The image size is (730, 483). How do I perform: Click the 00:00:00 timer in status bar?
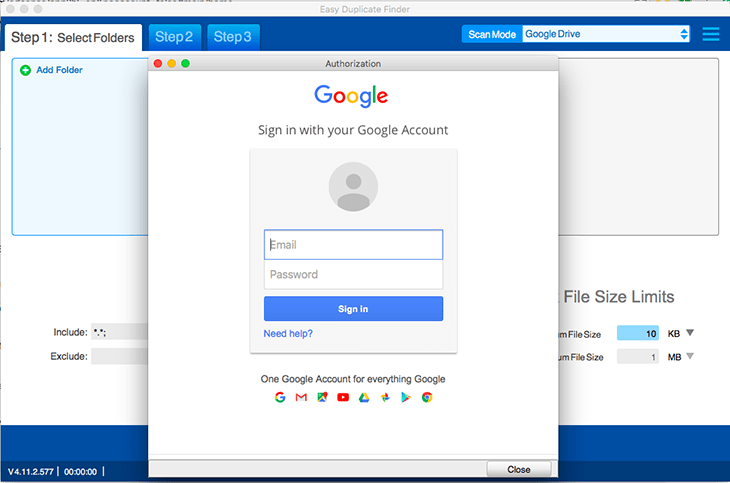(81, 472)
